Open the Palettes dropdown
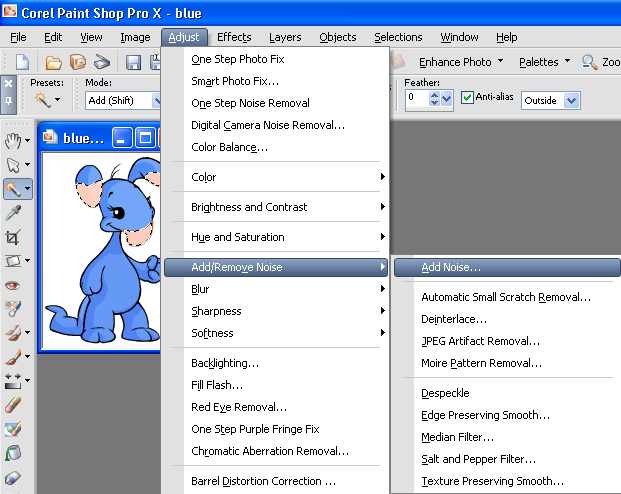 tap(568, 61)
